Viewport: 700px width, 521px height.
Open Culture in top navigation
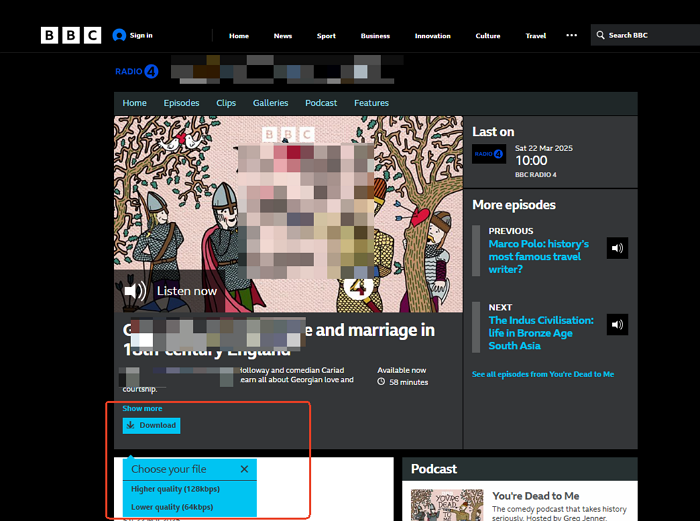pos(488,36)
